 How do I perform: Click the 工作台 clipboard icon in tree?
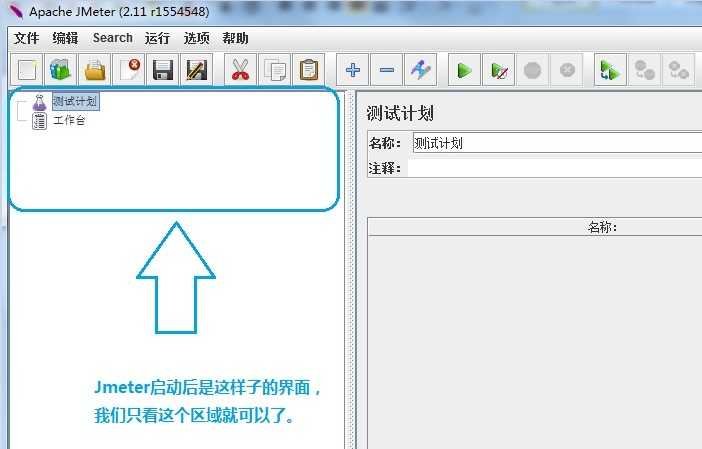click(39, 121)
